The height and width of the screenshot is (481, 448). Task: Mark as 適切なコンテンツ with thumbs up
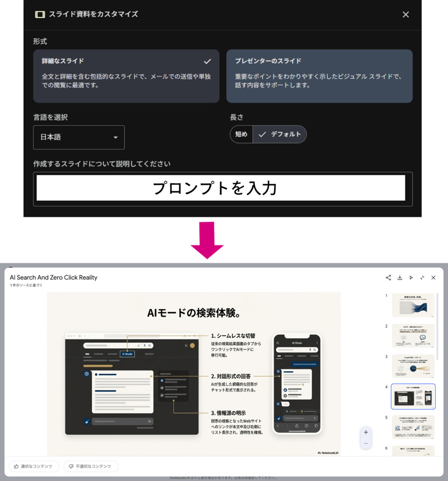tap(34, 466)
